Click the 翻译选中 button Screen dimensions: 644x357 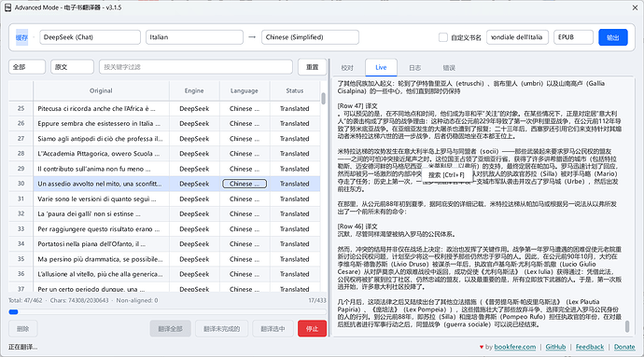(273, 329)
